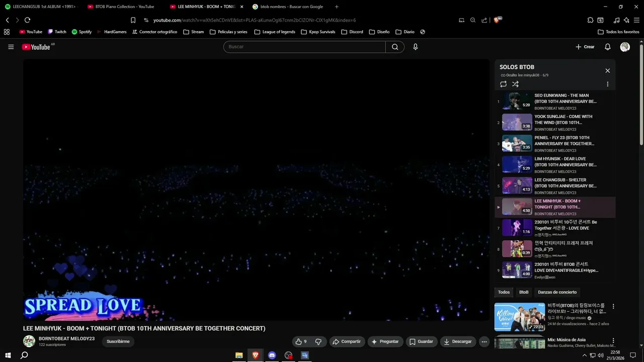This screenshot has width=644, height=362.
Task: Click the Compartir share button
Action: click(346, 341)
